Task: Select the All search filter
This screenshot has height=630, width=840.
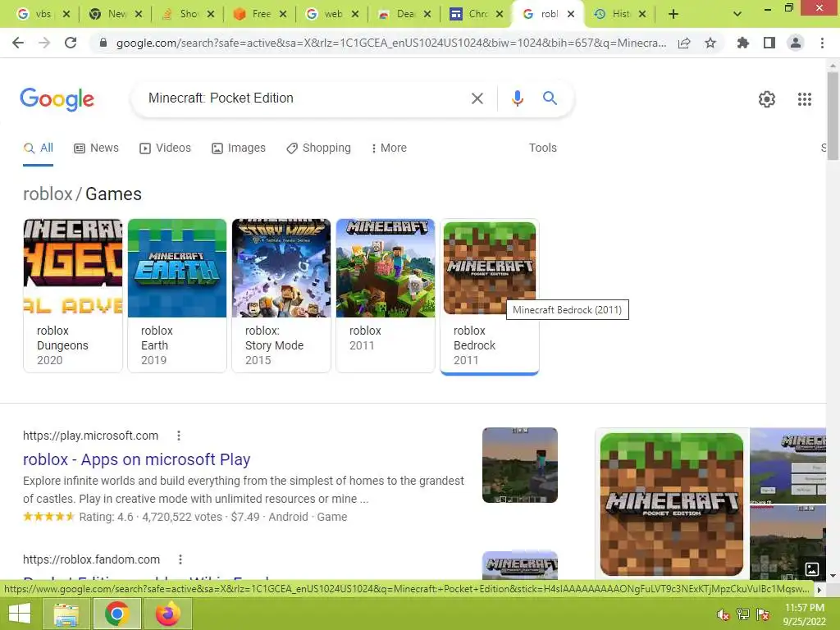Action: [x=38, y=148]
